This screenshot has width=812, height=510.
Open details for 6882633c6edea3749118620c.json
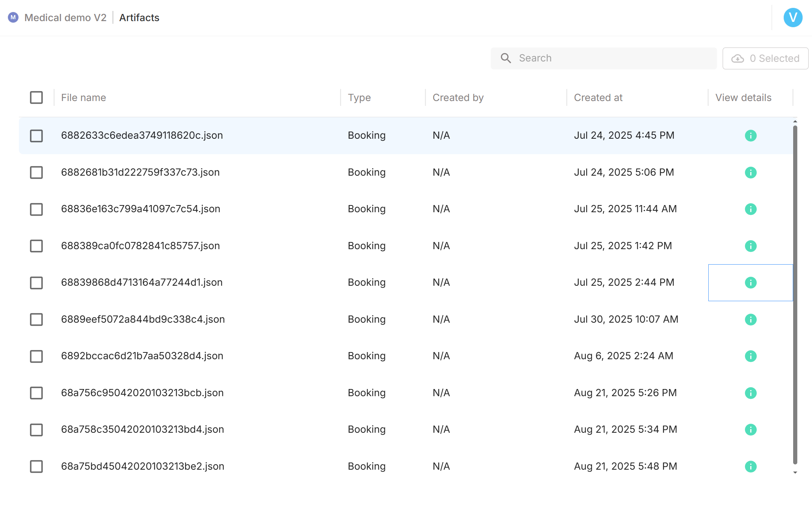click(750, 136)
